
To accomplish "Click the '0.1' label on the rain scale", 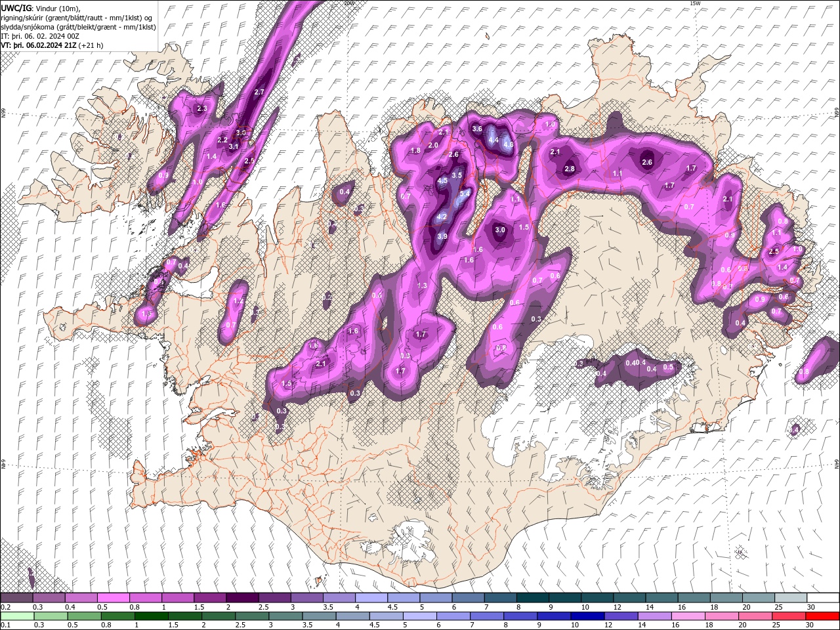I will (5, 625).
